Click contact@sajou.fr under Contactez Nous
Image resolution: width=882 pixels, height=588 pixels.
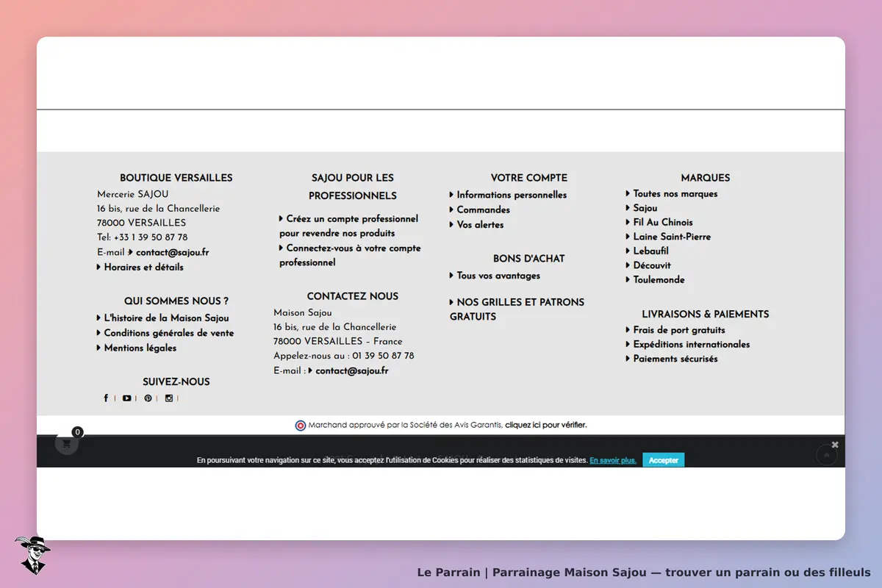click(352, 370)
